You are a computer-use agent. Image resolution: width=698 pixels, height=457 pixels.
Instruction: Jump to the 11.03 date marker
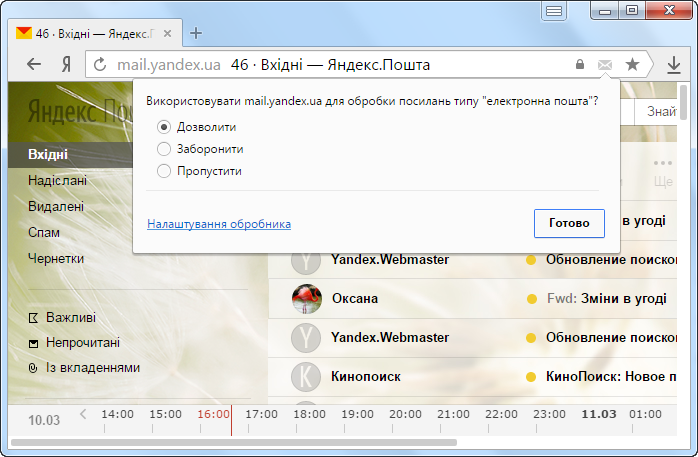coord(599,414)
